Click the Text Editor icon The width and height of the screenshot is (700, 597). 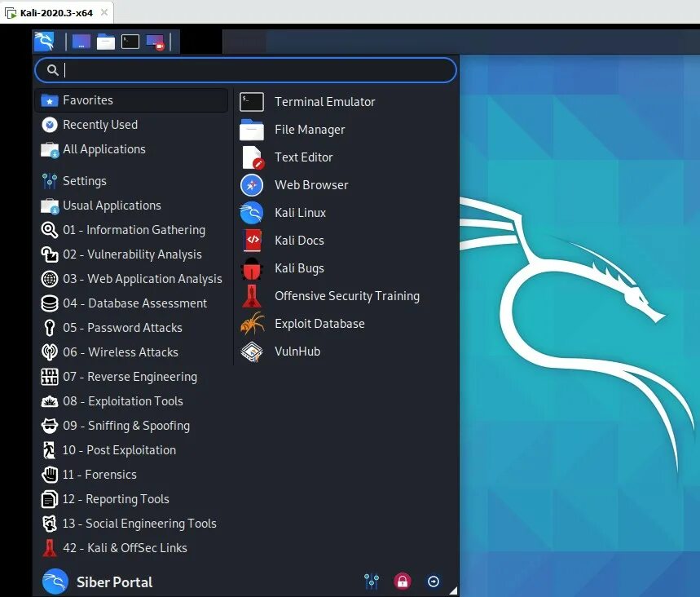[x=253, y=157]
